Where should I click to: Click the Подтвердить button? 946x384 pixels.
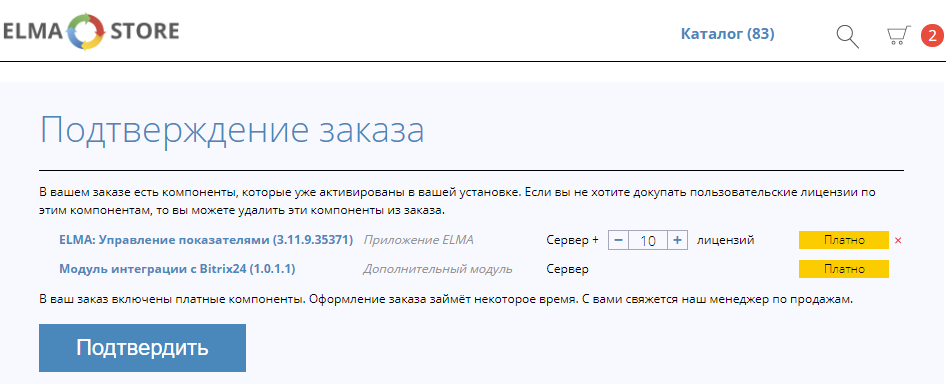142,348
